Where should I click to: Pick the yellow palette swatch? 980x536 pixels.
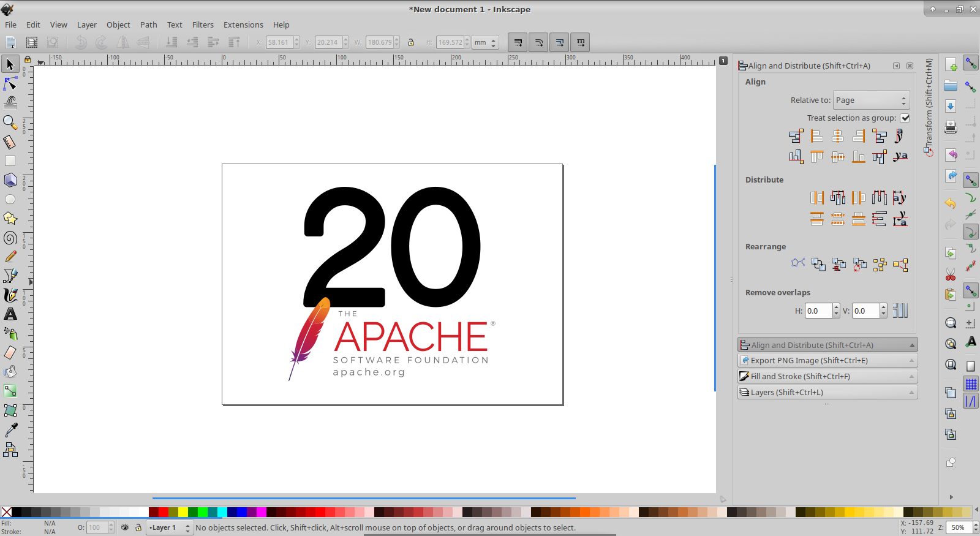183,512
